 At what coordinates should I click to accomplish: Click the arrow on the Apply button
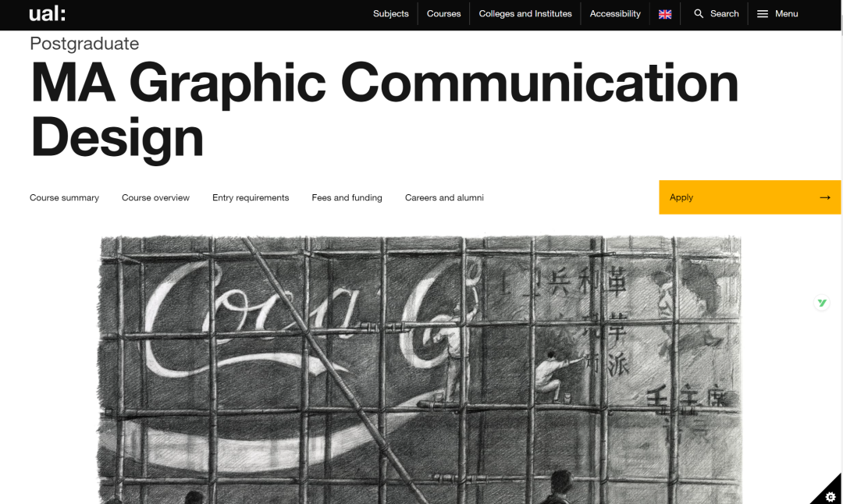pos(825,197)
